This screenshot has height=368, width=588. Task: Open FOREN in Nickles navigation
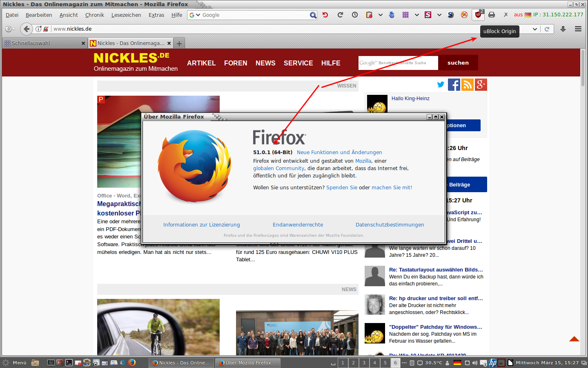(x=236, y=63)
